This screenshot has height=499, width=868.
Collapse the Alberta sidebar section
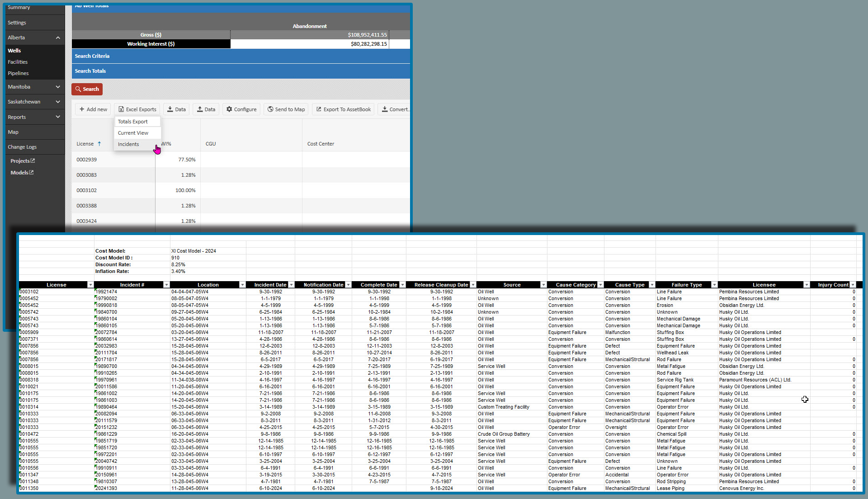click(58, 38)
